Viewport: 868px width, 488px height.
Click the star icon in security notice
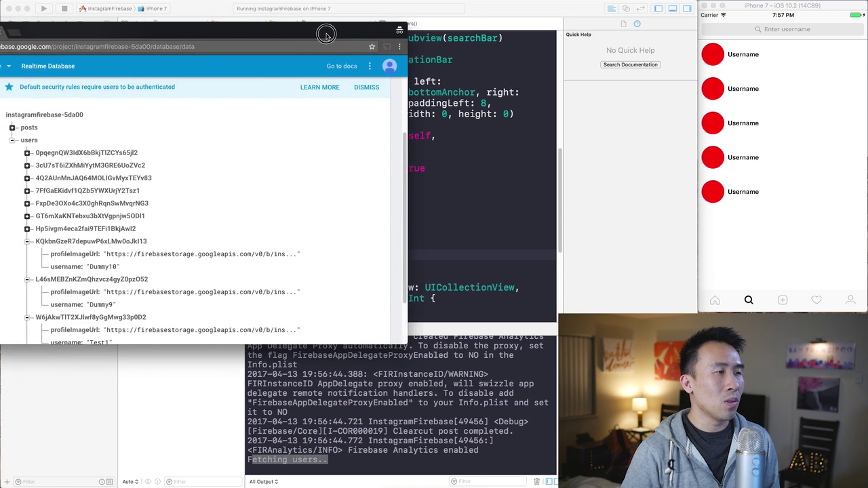coord(9,87)
